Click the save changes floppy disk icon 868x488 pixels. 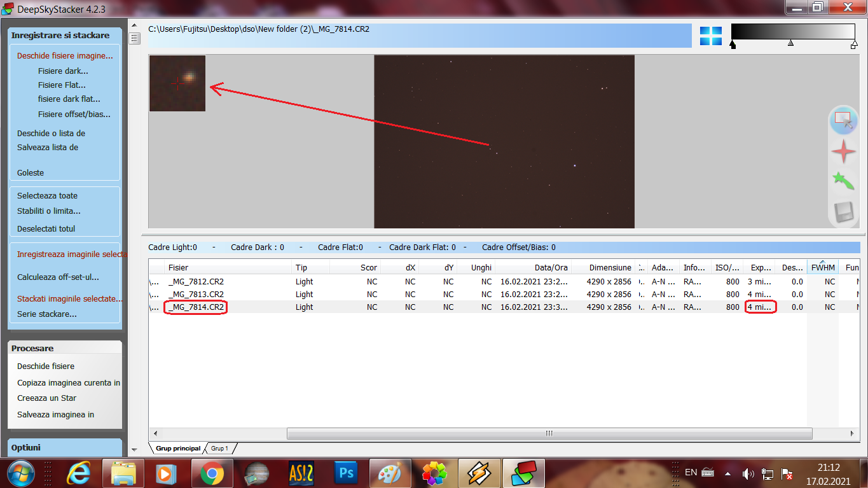point(844,212)
